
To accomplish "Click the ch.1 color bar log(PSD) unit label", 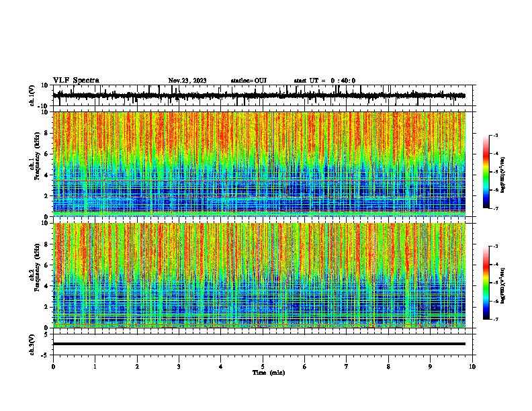I will pos(503,175).
